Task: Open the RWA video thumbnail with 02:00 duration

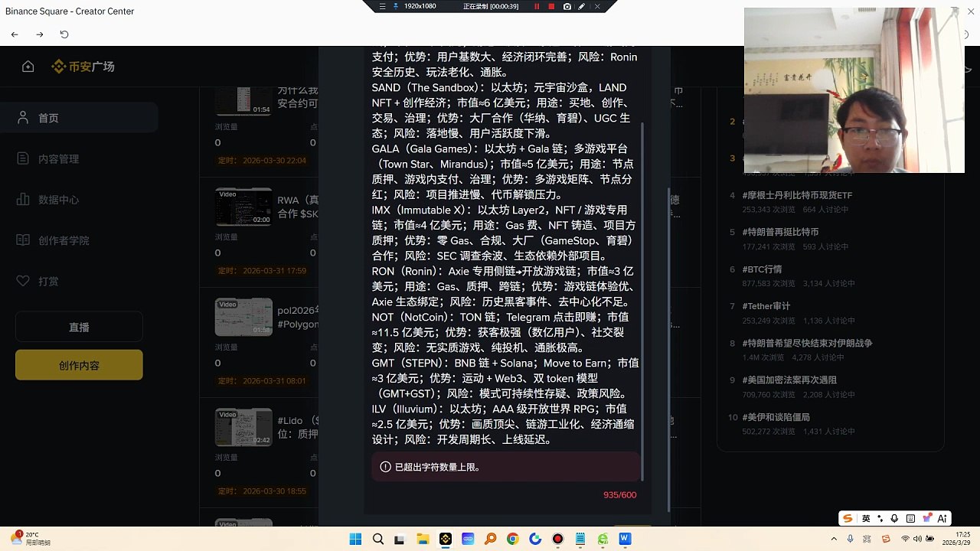Action: (243, 207)
